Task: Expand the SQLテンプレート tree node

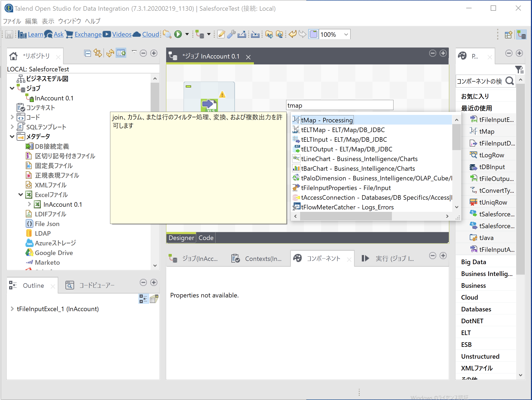Action: 12,127
